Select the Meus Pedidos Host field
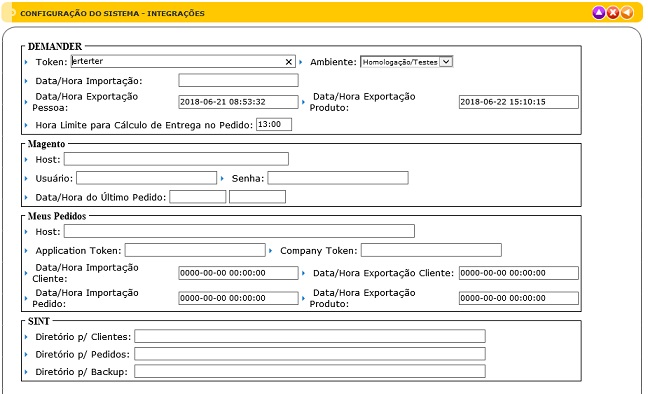Viewport: 648px width, 394px height. pos(239,231)
